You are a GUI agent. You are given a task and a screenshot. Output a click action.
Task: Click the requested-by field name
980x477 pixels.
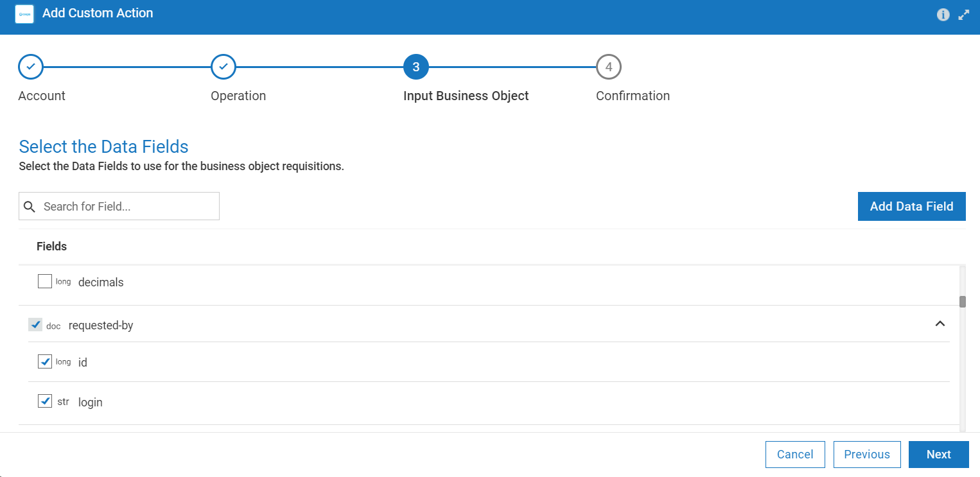click(x=101, y=325)
